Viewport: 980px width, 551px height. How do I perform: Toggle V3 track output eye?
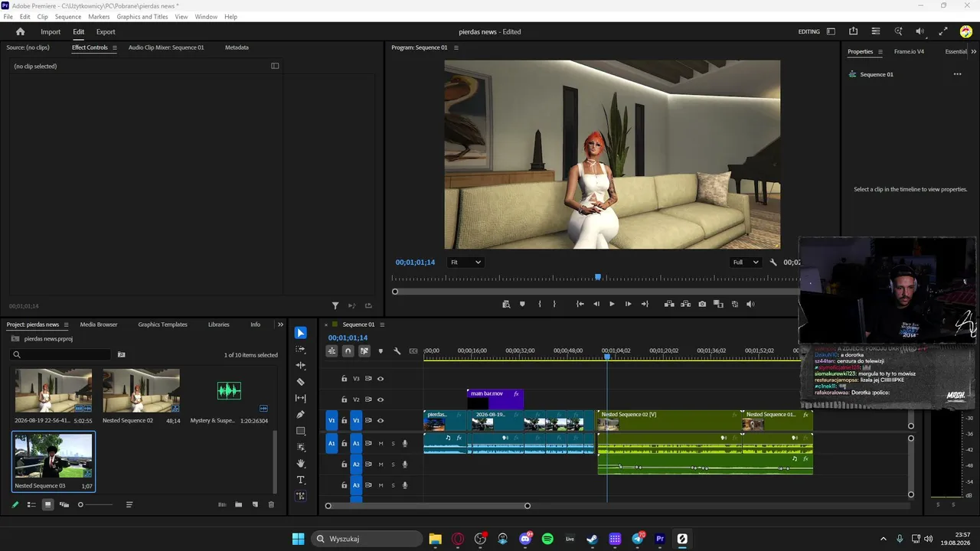tap(381, 379)
